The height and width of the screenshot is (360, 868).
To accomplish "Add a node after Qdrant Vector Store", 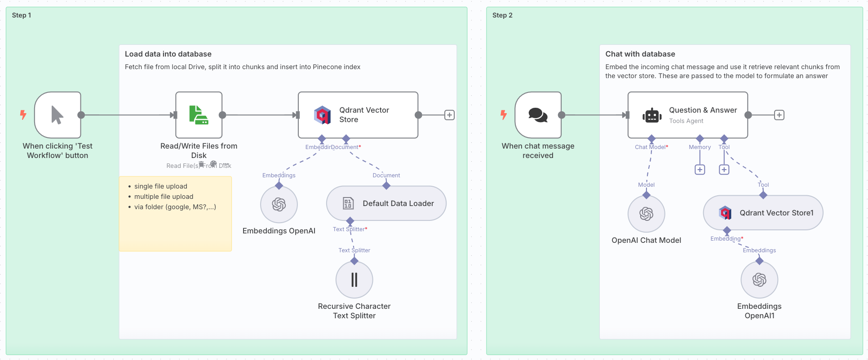I will pyautogui.click(x=449, y=115).
